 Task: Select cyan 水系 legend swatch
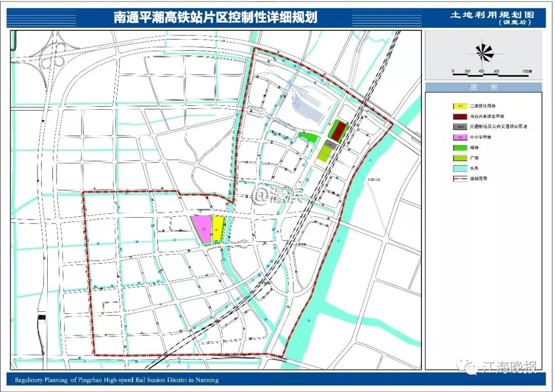coord(459,169)
